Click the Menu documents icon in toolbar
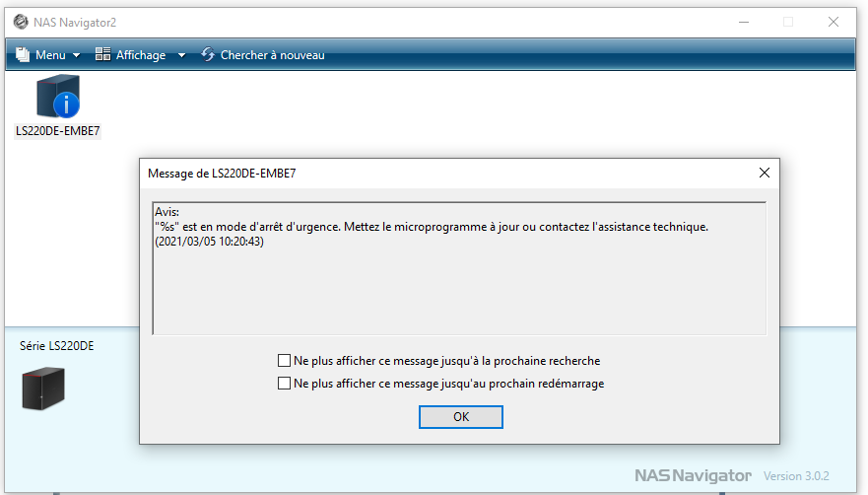This screenshot has width=868, height=495. point(23,54)
